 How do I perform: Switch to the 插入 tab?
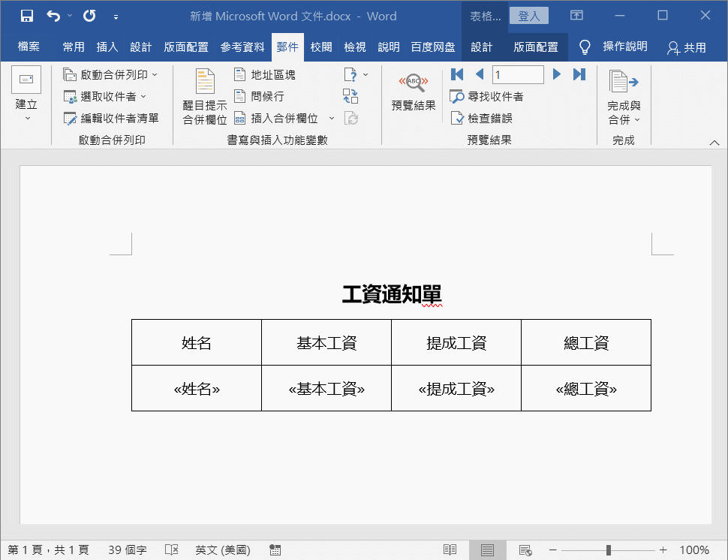click(x=107, y=47)
